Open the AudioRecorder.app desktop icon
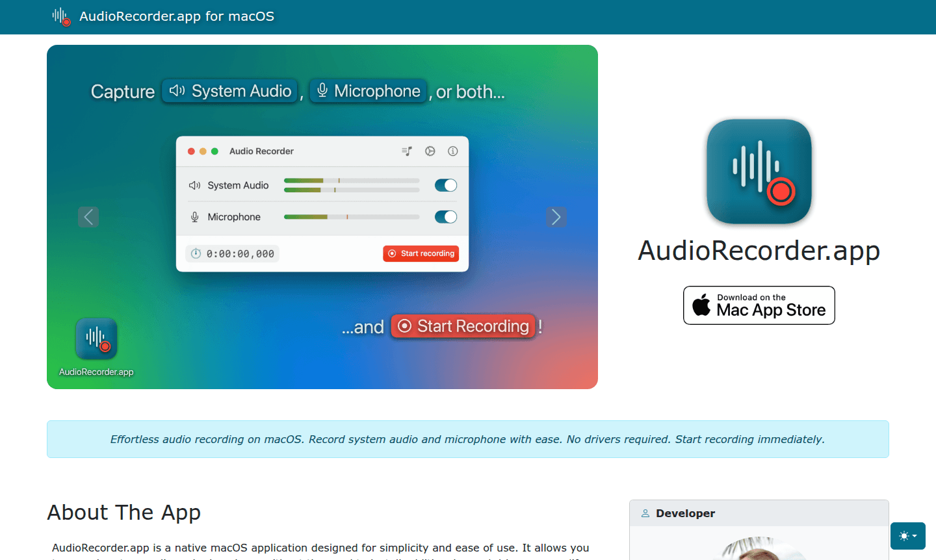The height and width of the screenshot is (560, 936). tap(96, 338)
